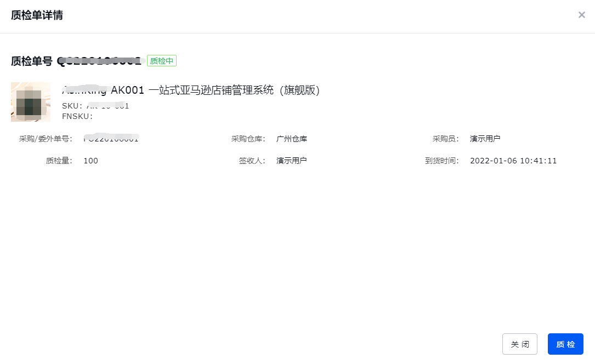Select the quality inspection order number
The width and height of the screenshot is (595, 364).
(101, 61)
